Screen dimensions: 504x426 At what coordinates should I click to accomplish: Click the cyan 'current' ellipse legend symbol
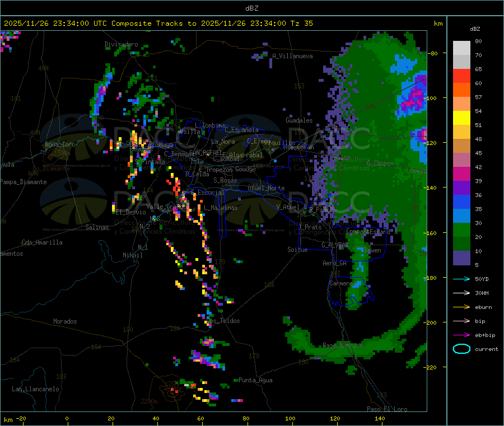461,349
